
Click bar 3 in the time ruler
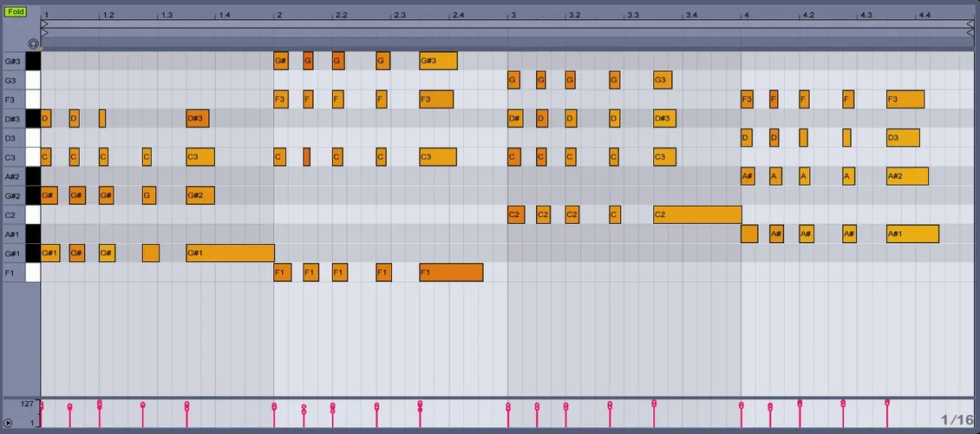pos(513,15)
